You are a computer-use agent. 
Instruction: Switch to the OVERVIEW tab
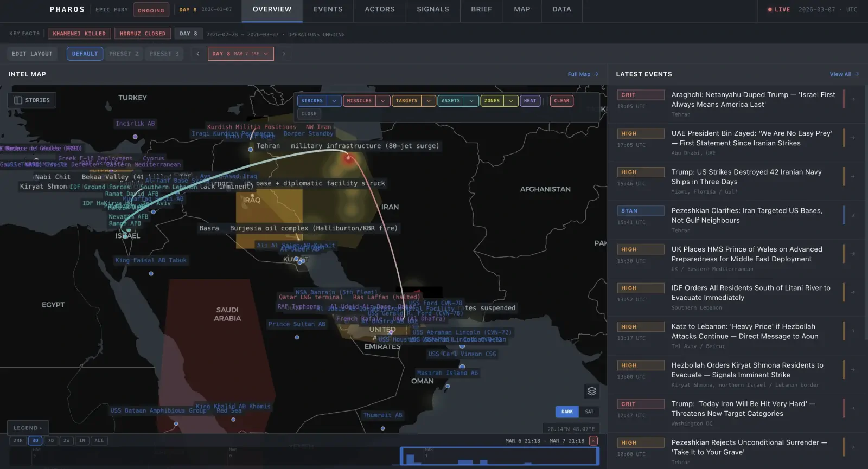[x=272, y=10]
